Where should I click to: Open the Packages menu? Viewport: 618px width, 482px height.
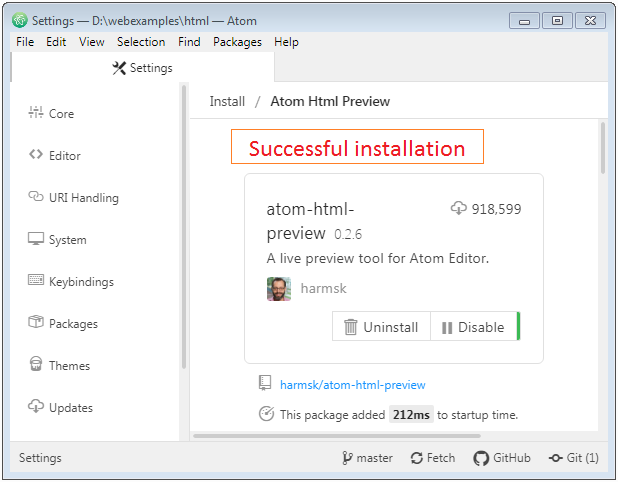(237, 42)
